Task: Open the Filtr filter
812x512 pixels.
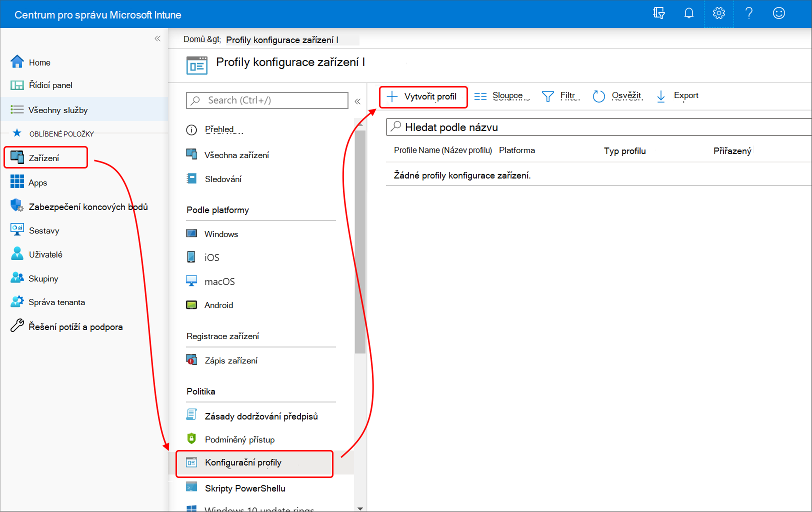Action: 561,95
